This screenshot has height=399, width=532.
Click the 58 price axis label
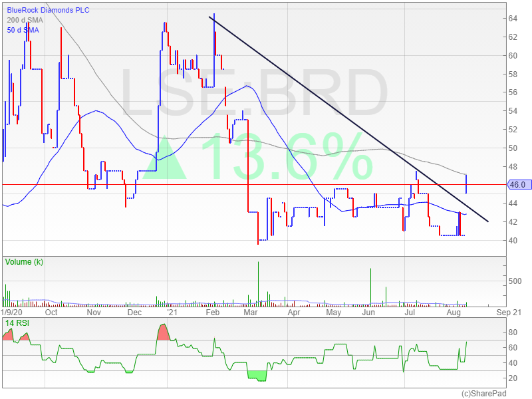pos(513,74)
